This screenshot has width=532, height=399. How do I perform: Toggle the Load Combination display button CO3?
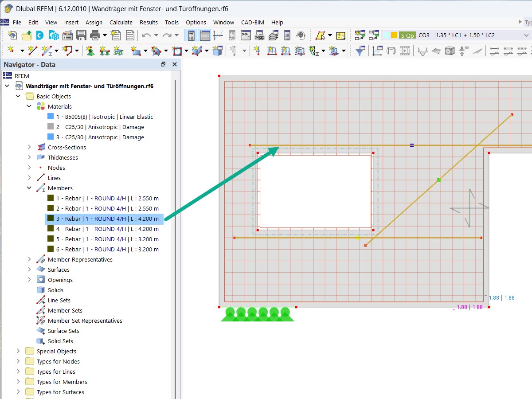coord(424,35)
